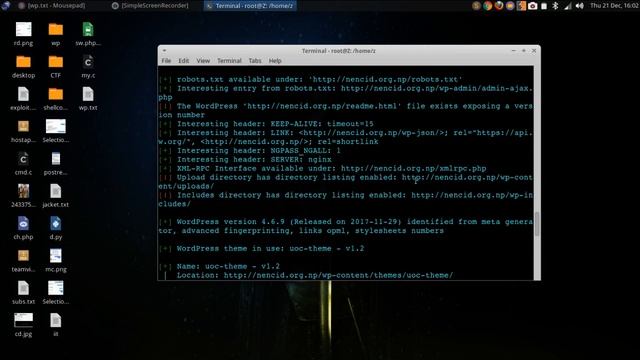640x360 pixels.
Task: Select the wp.txt desktop file
Action: (x=88, y=94)
